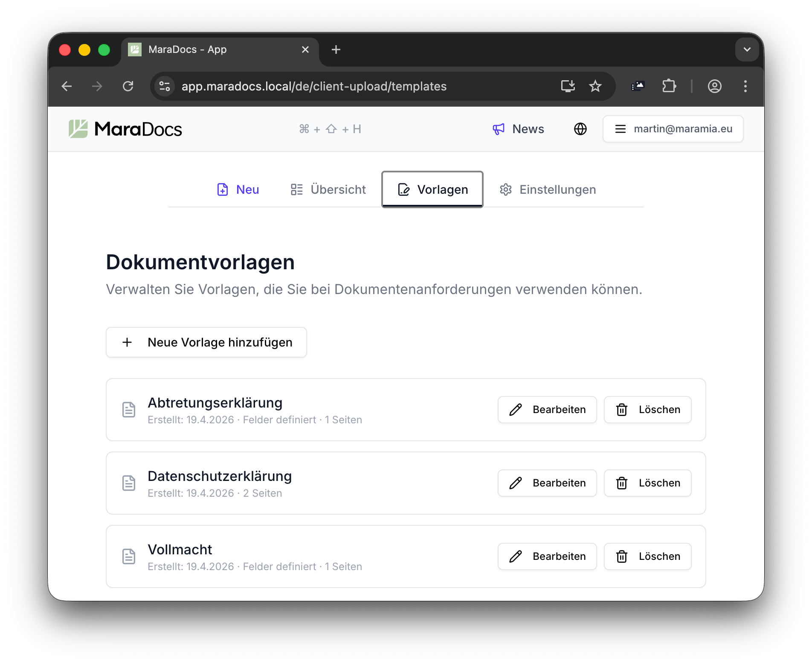Open the Einstellungen tab

click(x=548, y=189)
